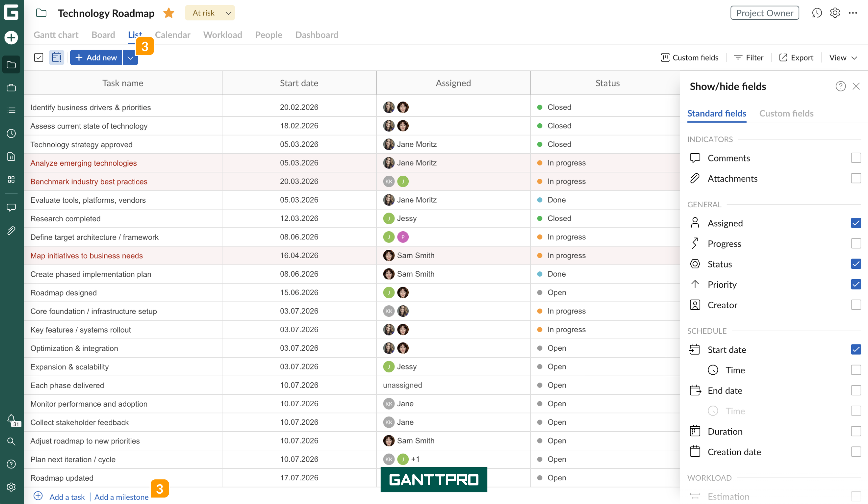Open the attachments paperclip icon in sidebar
The image size is (868, 504).
[x=11, y=230]
